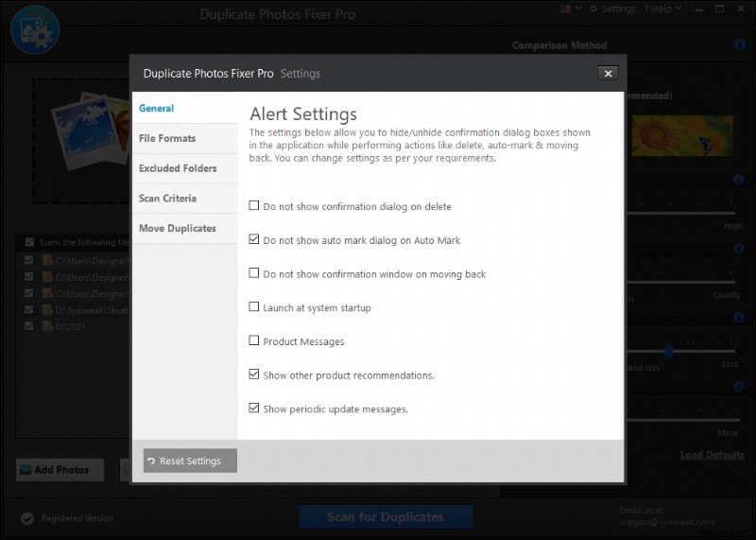Go to Move Duplicates tab

(185, 228)
